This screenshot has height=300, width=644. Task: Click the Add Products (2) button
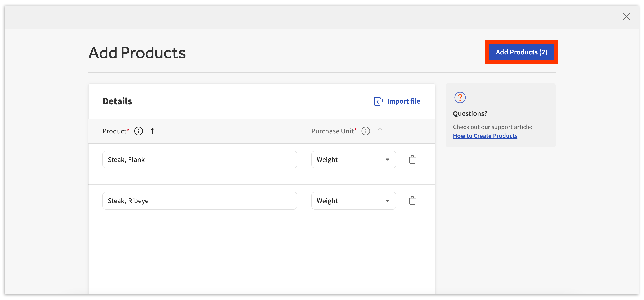tap(521, 52)
